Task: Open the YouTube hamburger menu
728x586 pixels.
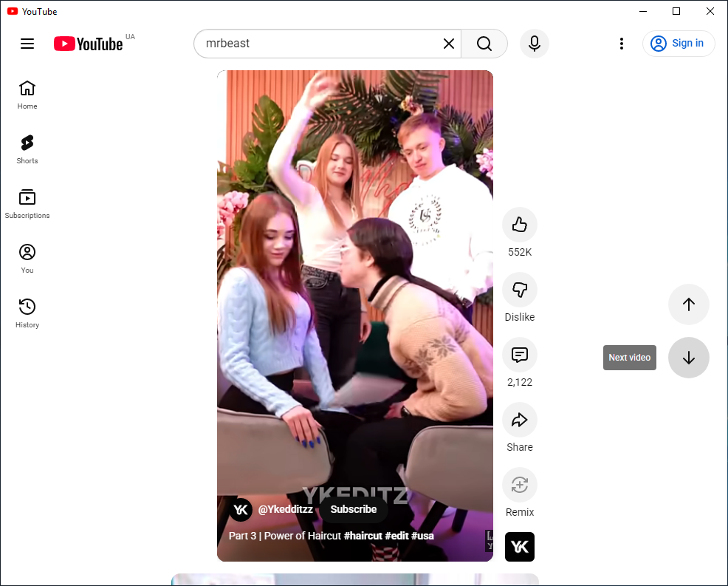Action: click(27, 44)
